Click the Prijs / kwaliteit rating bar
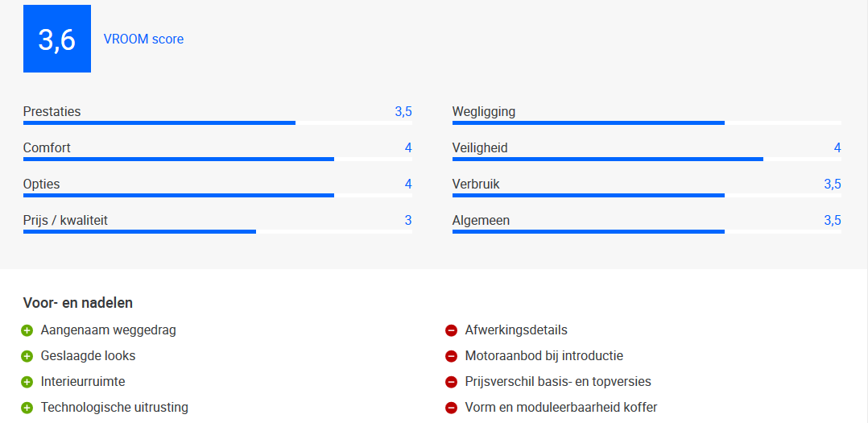868x423 pixels. pos(217,231)
